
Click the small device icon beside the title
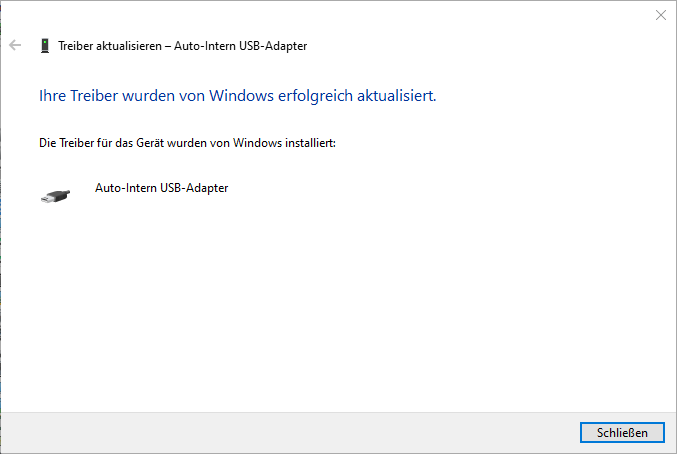tap(45, 45)
